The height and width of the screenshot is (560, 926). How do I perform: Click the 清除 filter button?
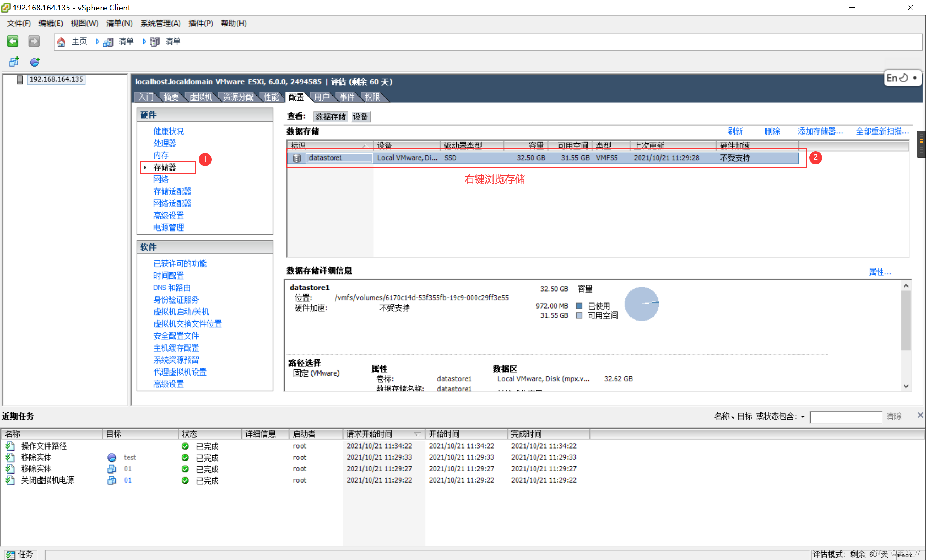(x=893, y=416)
